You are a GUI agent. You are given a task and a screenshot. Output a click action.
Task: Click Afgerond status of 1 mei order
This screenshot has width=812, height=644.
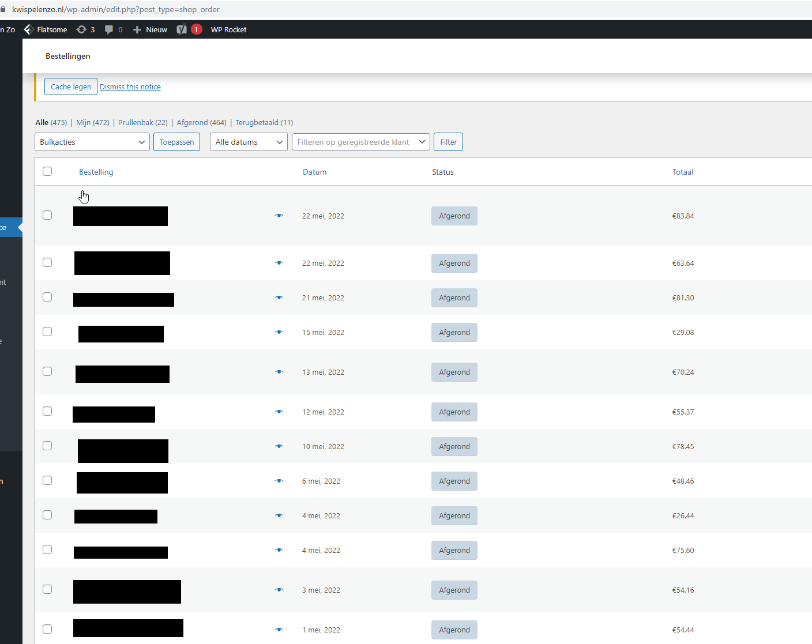454,630
